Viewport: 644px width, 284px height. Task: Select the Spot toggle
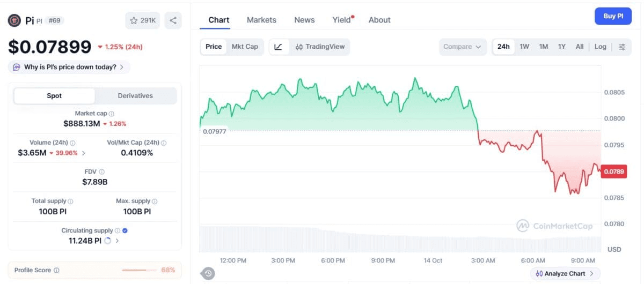pos(54,96)
